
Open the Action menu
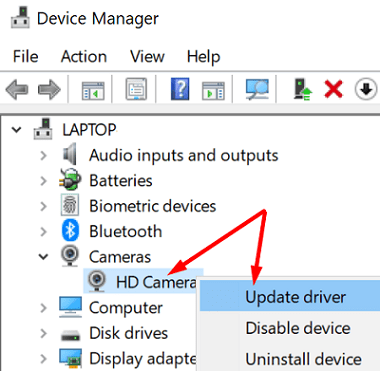(84, 56)
